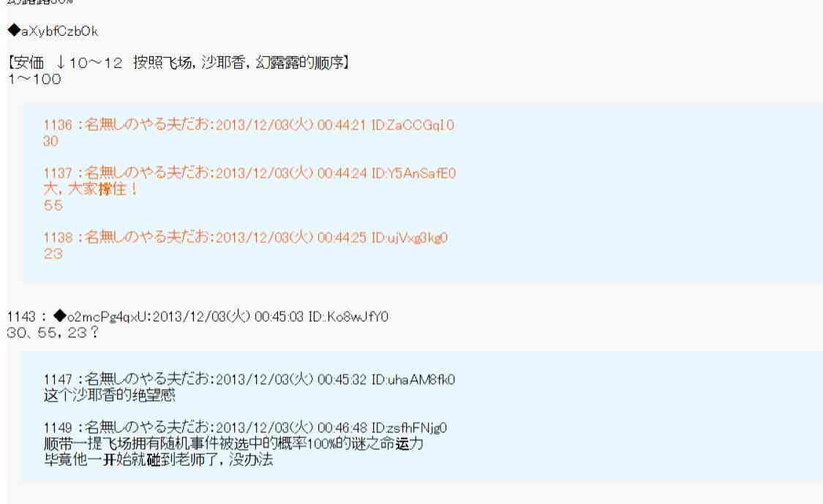
Task: Click the text 30、55，23？
Action: [x=53, y=332]
